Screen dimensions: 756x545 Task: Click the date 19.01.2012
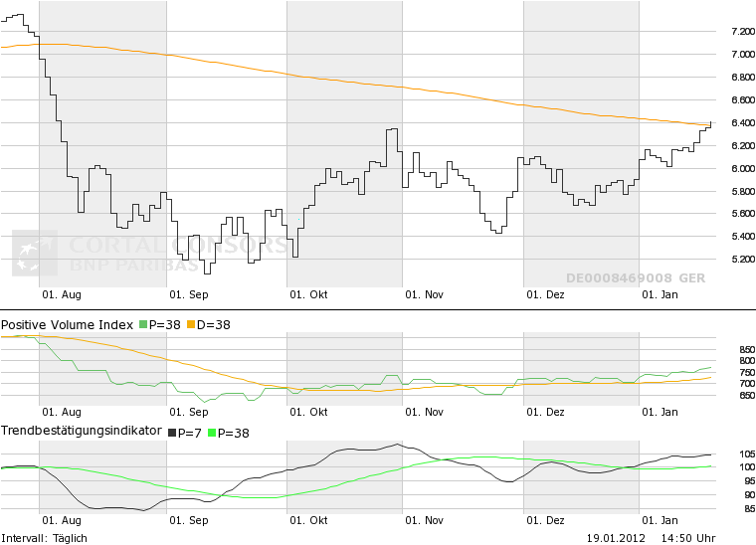pos(616,538)
